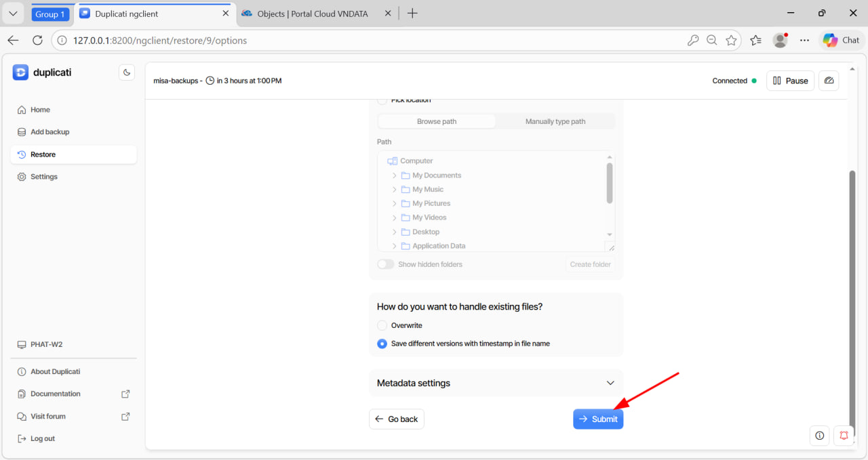Open browser favorites star icon
The image size is (868, 460).
tap(731, 41)
